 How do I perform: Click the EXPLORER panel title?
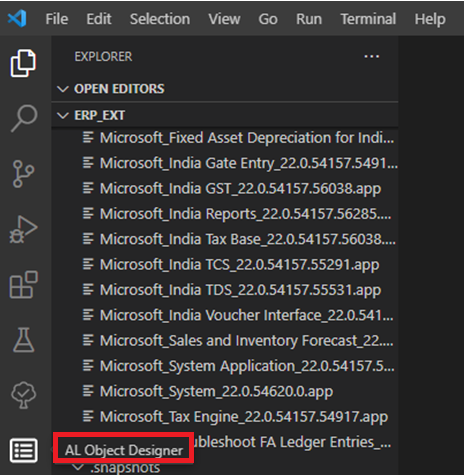[103, 57]
